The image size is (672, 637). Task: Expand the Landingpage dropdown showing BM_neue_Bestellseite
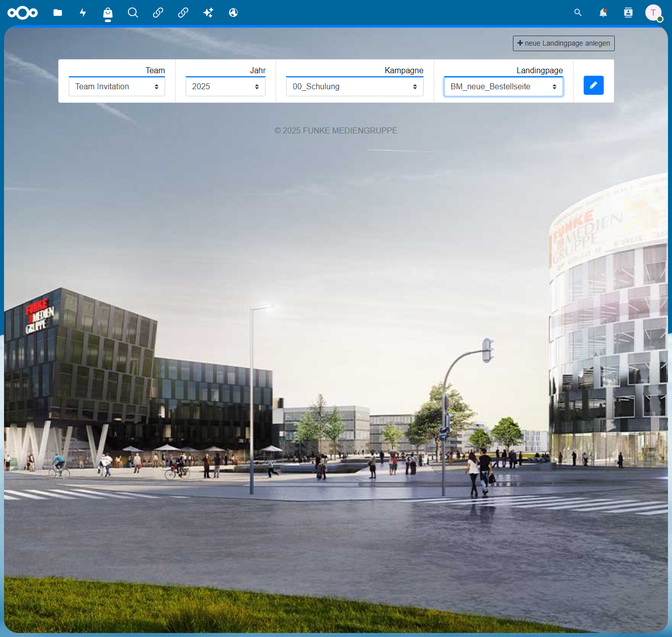coord(503,87)
